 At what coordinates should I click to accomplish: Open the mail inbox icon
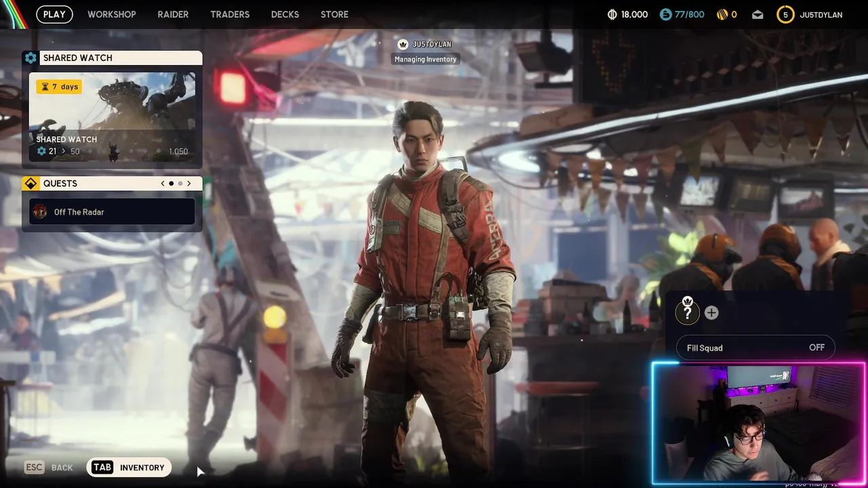click(x=757, y=14)
